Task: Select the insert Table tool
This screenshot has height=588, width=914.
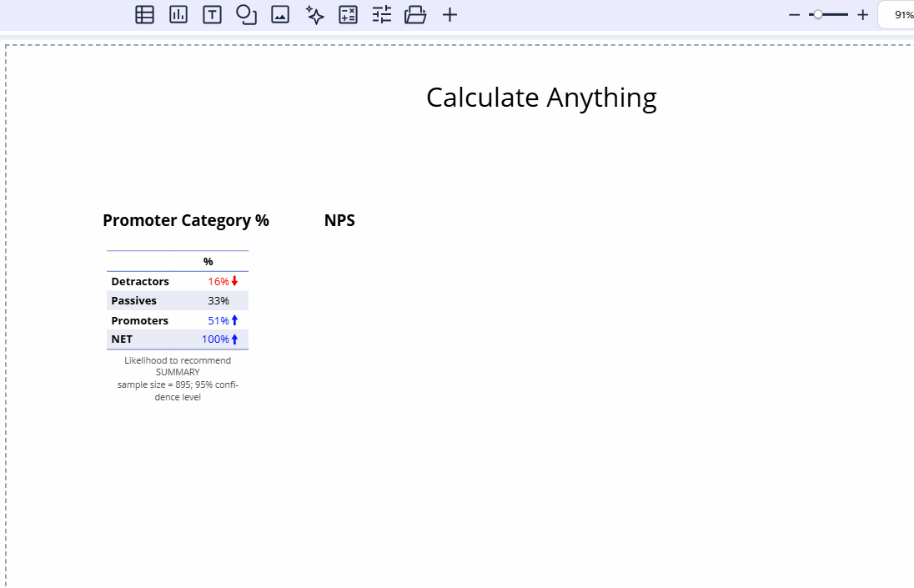Action: 144,14
